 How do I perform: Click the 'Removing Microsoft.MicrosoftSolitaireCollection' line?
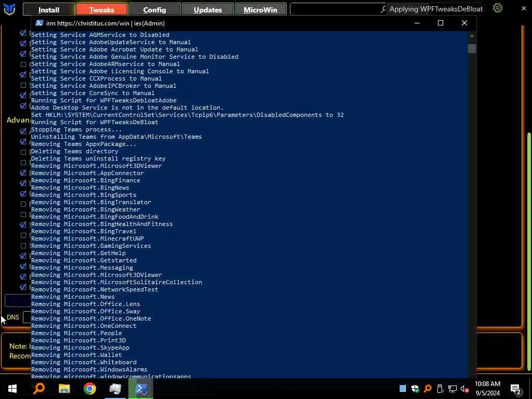[x=116, y=282]
